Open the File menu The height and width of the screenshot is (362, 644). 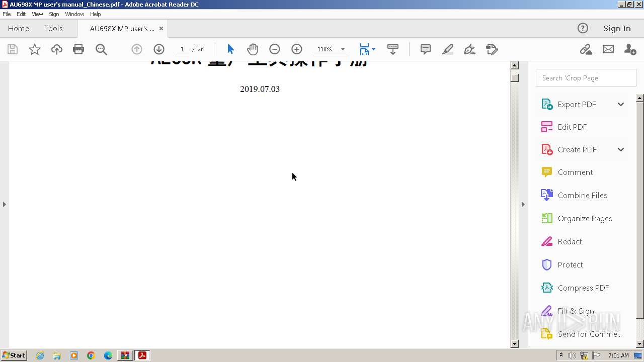(x=7, y=14)
